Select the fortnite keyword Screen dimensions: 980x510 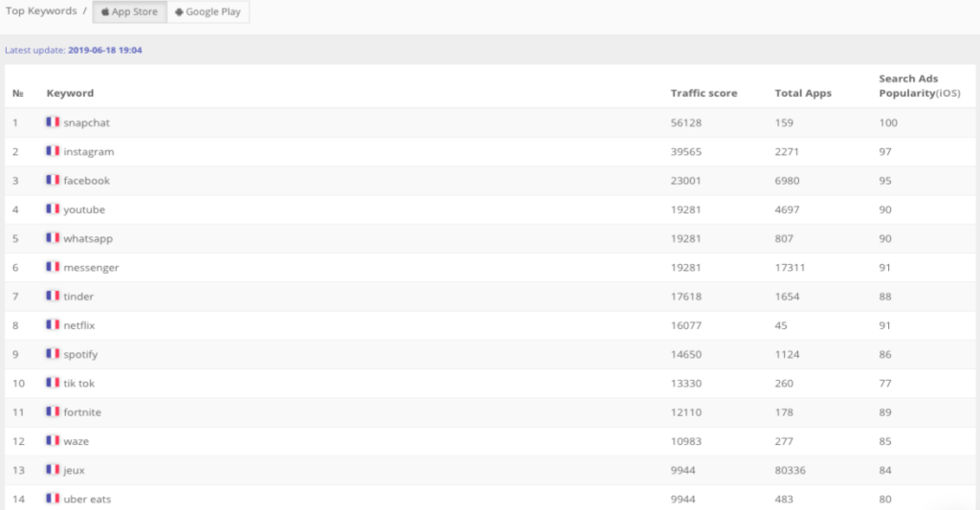click(x=82, y=411)
